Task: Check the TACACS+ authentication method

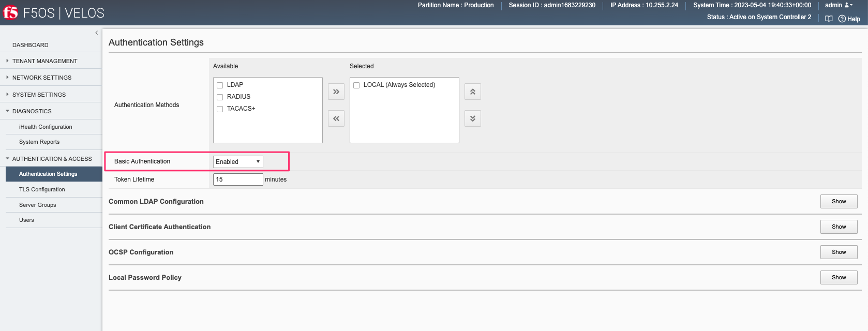Action: pyautogui.click(x=220, y=109)
